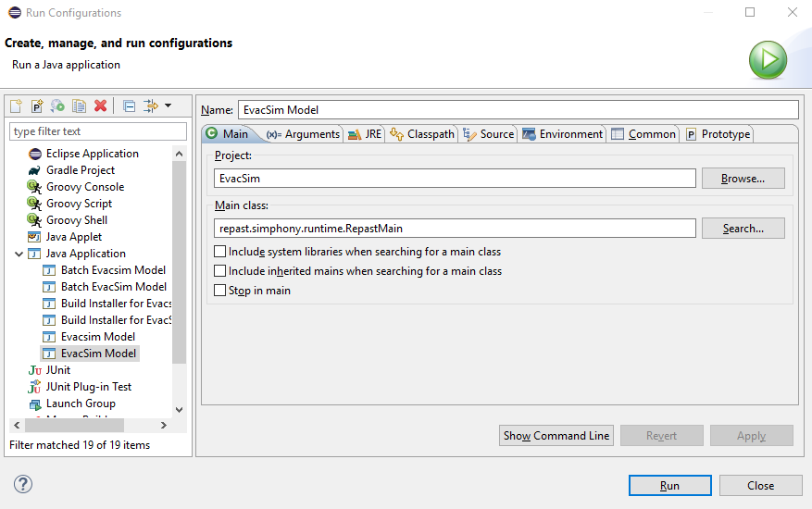812x509 pixels.
Task: Open the Common tab
Action: tap(643, 134)
